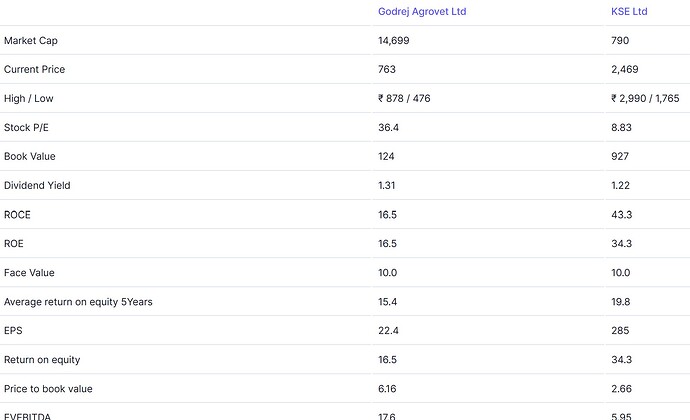The height and width of the screenshot is (420, 690).
Task: Click KSE Stock P/E value 8.83
Action: 621,128
